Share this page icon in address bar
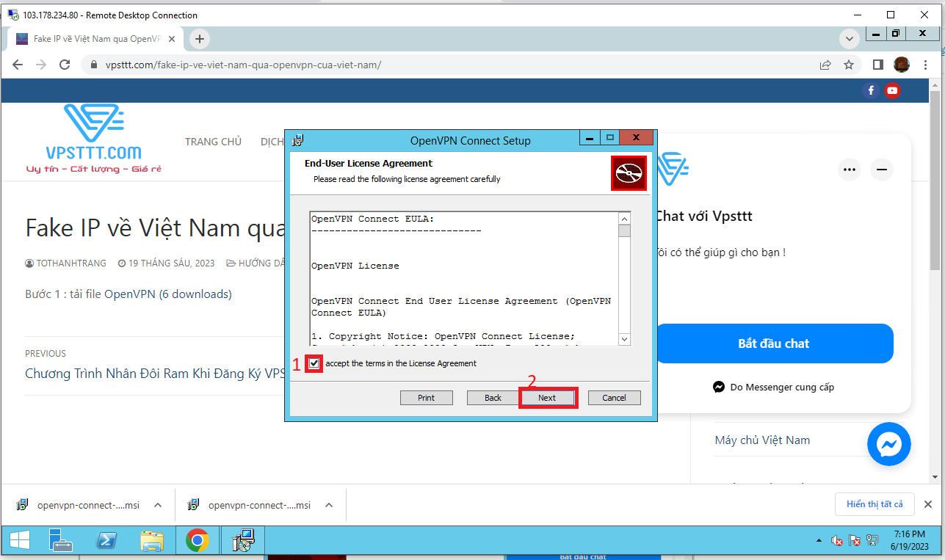Viewport: 945px width, 560px height. click(826, 65)
